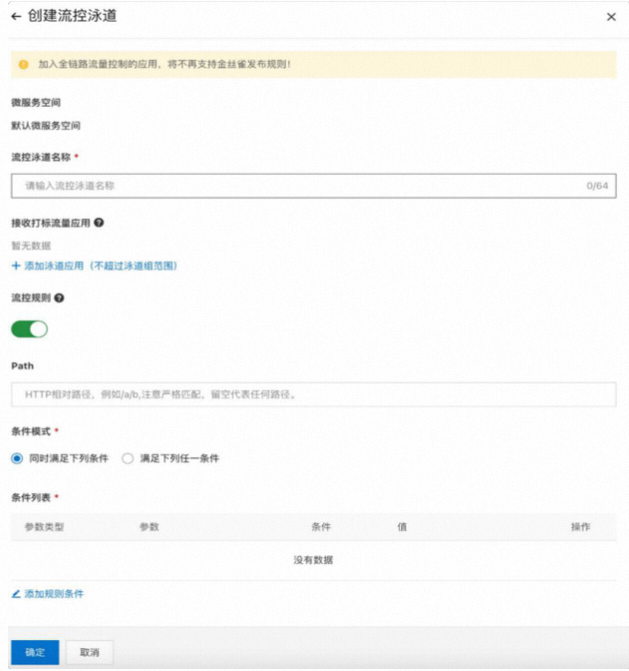This screenshot has width=629, height=671.
Task: Confirm with the 确定 button
Action: pos(35,652)
